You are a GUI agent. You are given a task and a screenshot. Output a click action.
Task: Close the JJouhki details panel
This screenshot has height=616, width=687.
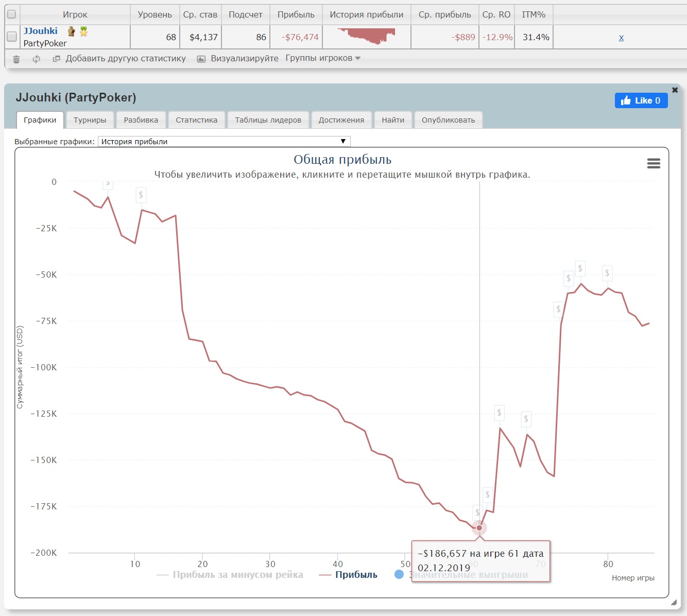pyautogui.click(x=675, y=90)
